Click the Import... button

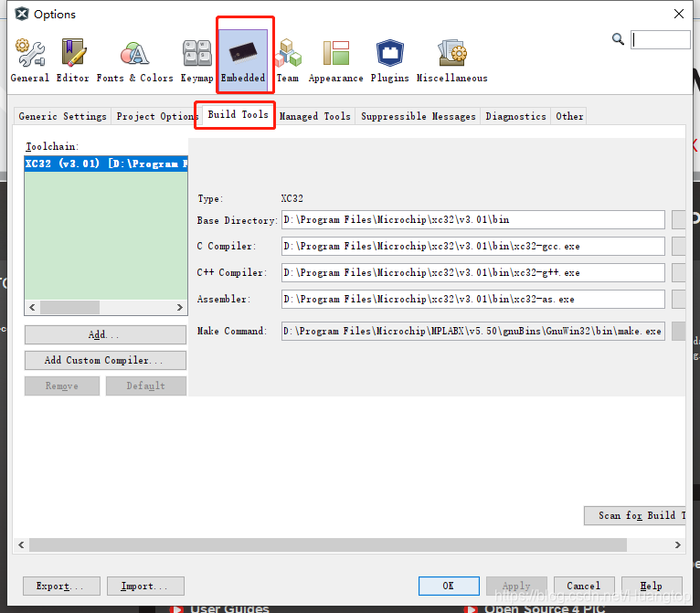[x=145, y=587]
